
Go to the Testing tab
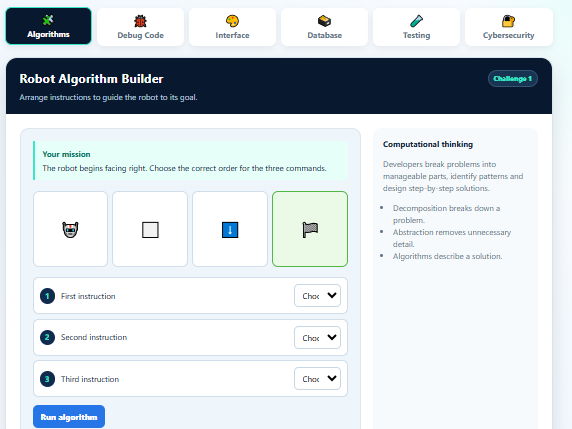416,27
